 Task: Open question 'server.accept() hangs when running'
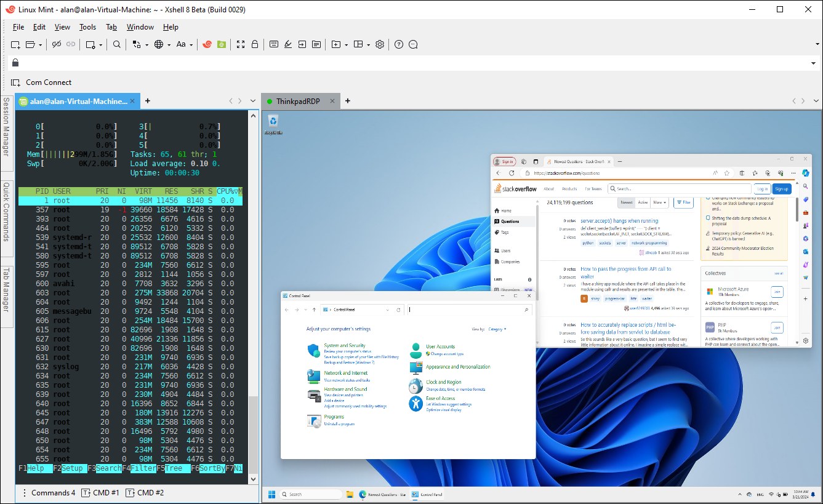pyautogui.click(x=619, y=221)
